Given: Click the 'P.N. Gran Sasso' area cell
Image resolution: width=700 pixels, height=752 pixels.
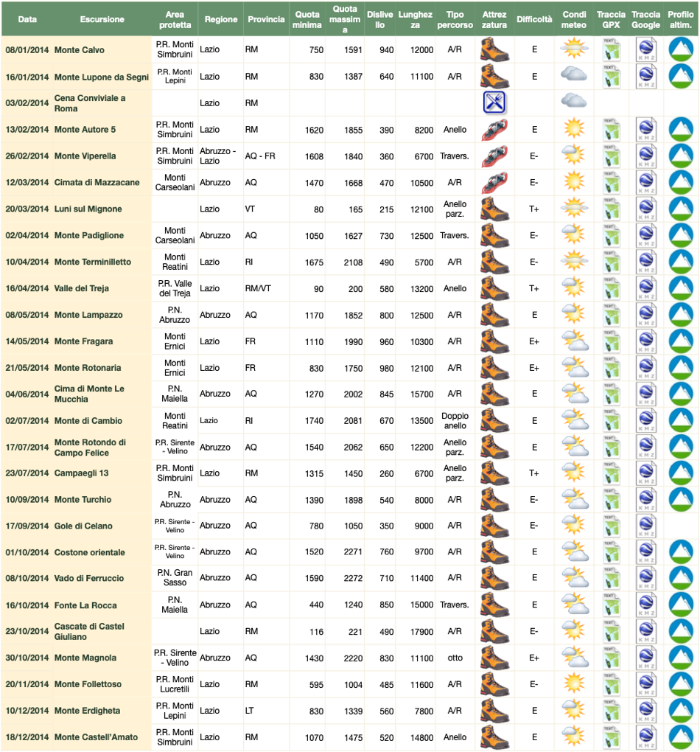Looking at the screenshot, I should [x=175, y=577].
